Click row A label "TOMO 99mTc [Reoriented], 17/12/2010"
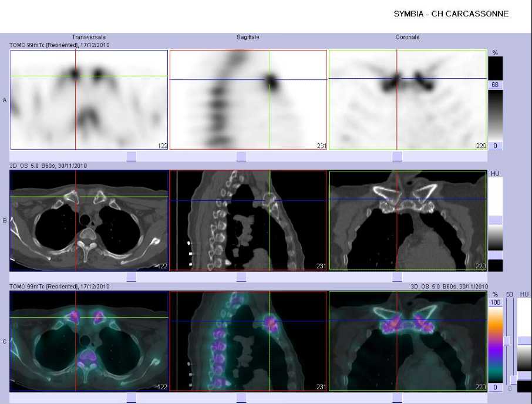 click(60, 45)
